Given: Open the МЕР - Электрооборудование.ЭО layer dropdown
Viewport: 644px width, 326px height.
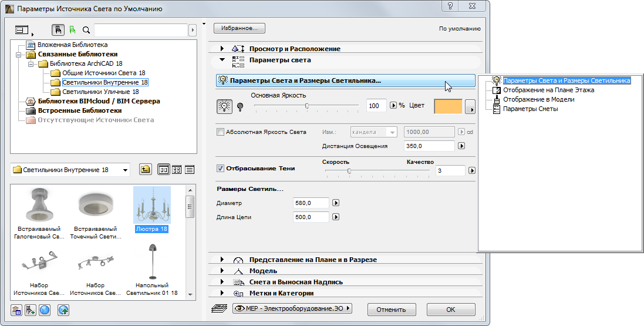Looking at the screenshot, I should tap(292, 308).
